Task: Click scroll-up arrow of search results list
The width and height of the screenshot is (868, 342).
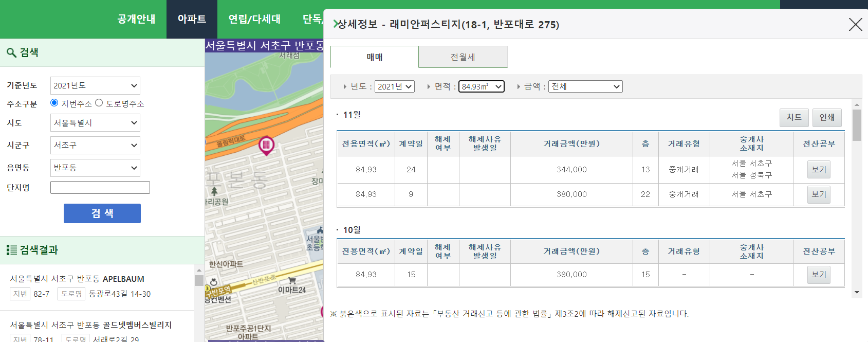Action: click(x=199, y=270)
